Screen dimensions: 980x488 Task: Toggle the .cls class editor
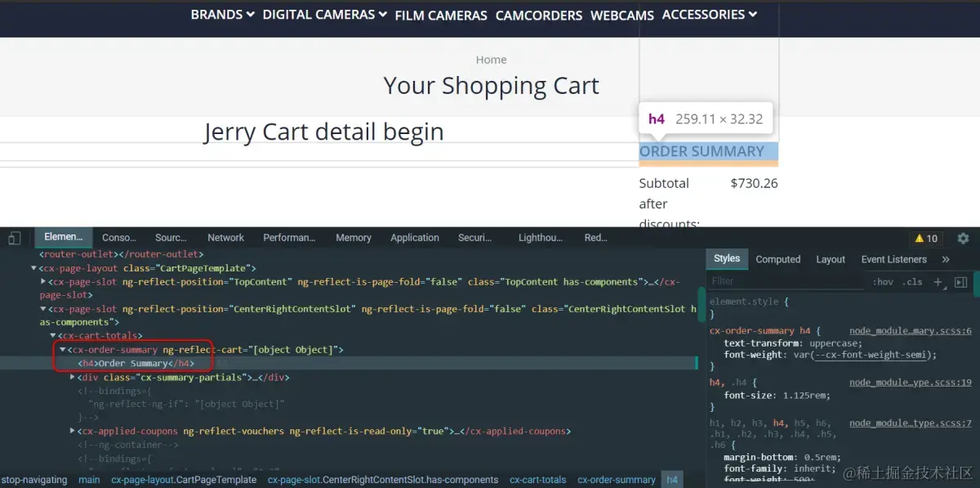[x=912, y=282]
